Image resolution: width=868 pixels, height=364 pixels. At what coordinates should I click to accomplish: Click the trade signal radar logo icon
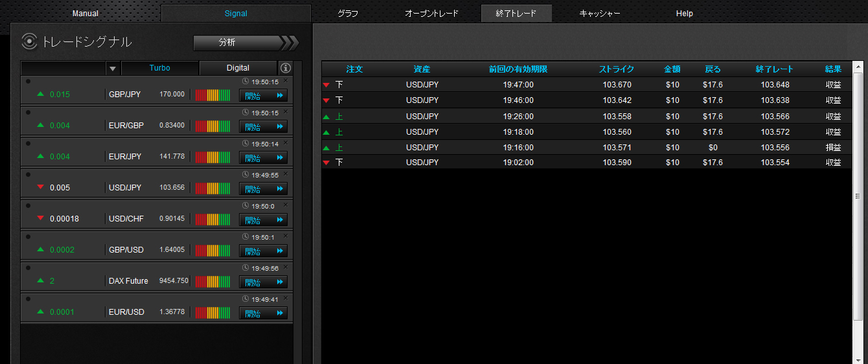pos(30,41)
